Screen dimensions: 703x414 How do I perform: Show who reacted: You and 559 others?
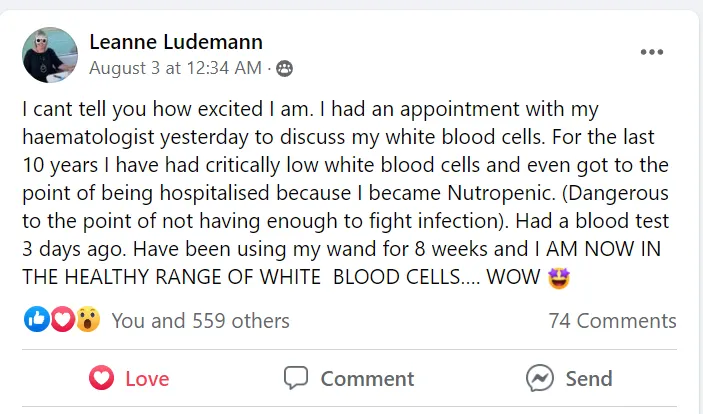[200, 321]
